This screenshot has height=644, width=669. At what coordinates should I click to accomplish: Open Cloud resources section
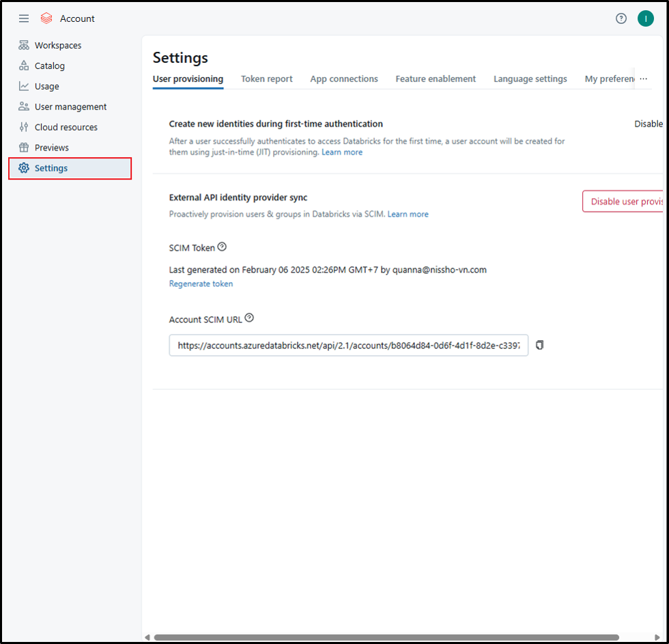coord(66,128)
